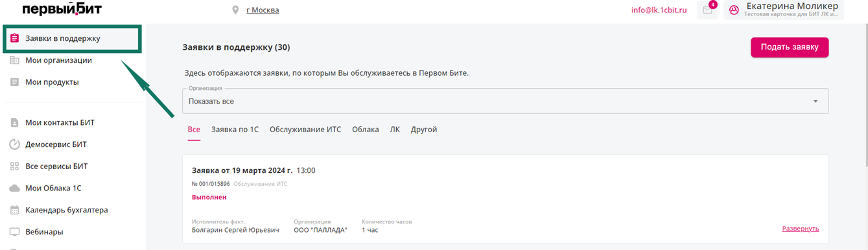Viewport: 868px width, 250px height.
Task: Click the user avatar icon
Action: point(734,10)
